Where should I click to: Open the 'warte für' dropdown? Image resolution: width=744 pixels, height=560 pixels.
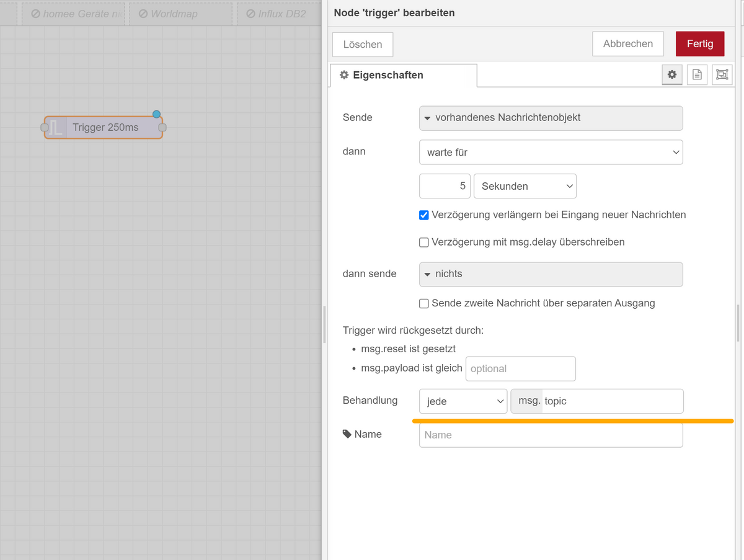coord(551,152)
